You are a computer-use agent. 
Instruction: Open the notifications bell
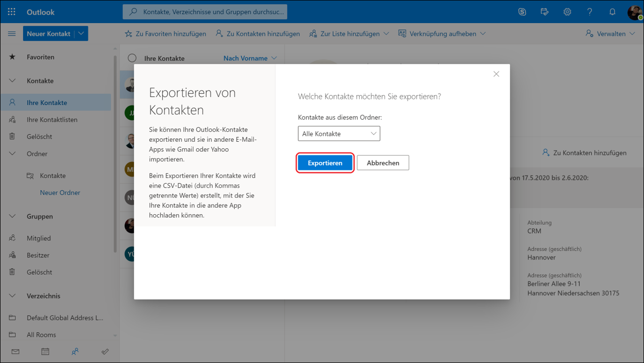(612, 12)
